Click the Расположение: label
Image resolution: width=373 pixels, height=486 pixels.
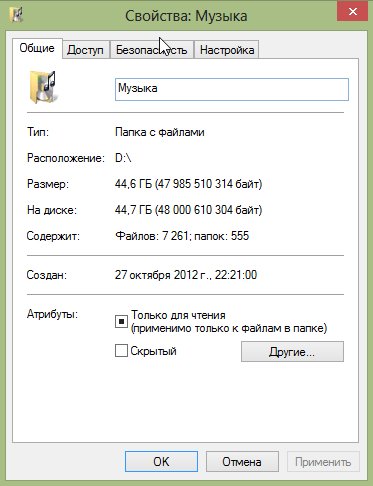click(x=66, y=158)
